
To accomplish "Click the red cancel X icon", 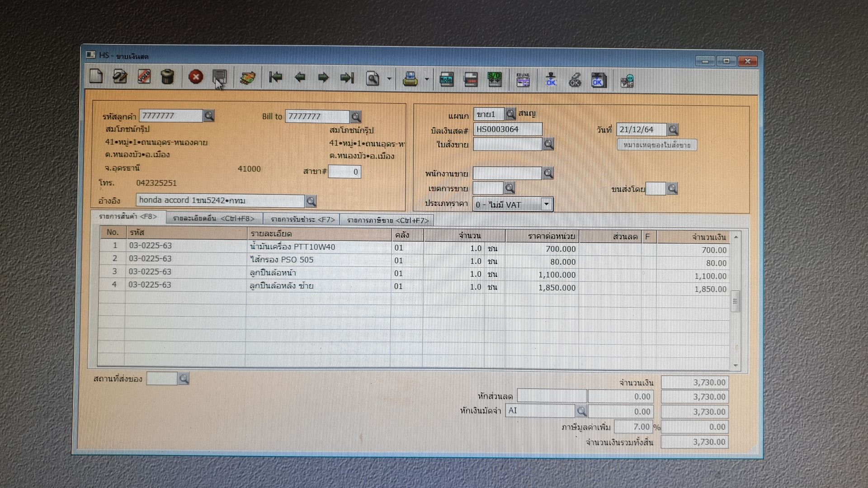I will click(x=196, y=77).
